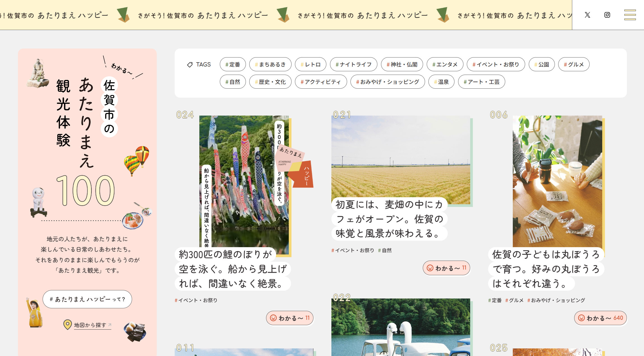Click わかる〜 640 button on card 006
The width and height of the screenshot is (644, 356).
601,318
